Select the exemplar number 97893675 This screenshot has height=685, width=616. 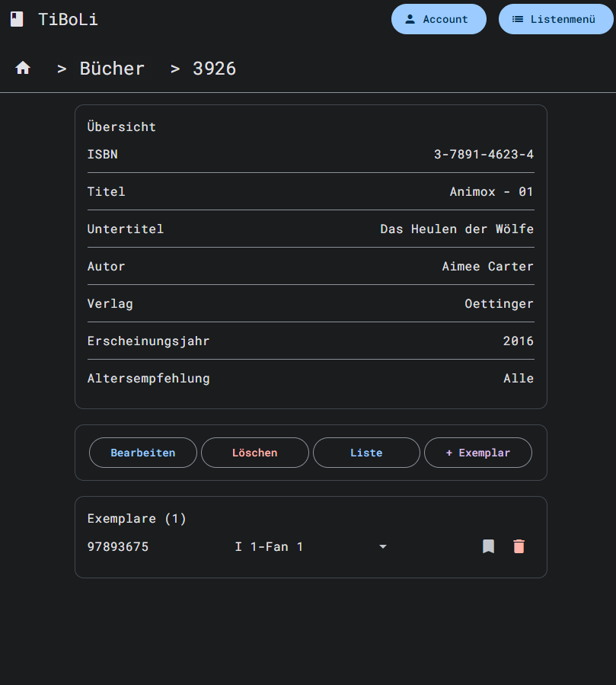pyautogui.click(x=118, y=546)
